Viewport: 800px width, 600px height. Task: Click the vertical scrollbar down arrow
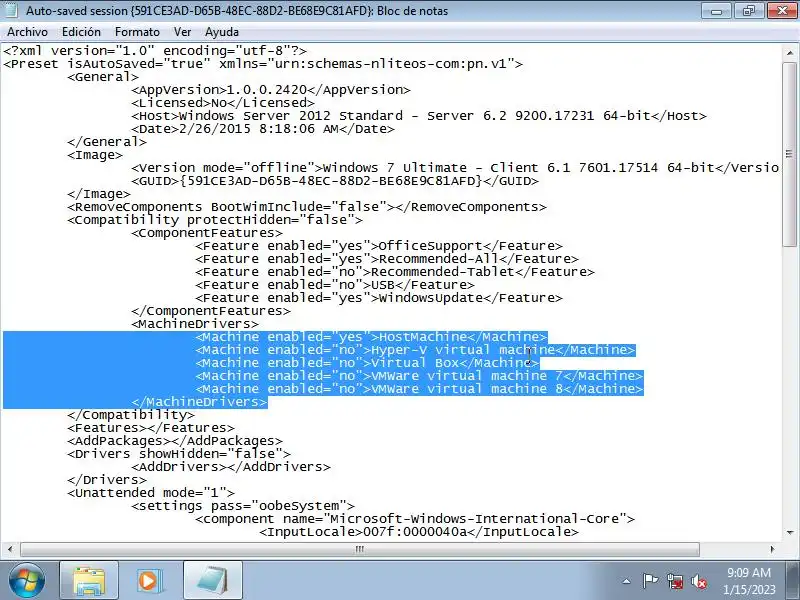(789, 533)
